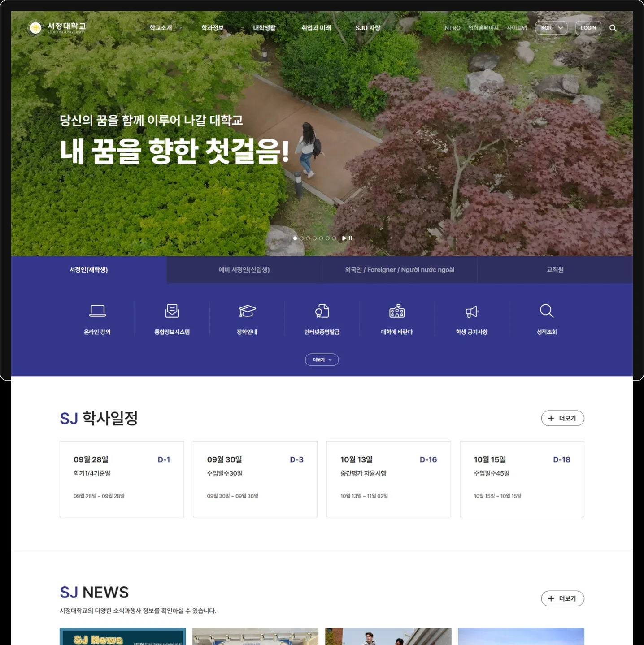The width and height of the screenshot is (644, 645).
Task: Open the 학교소개 menu
Action: 161,28
